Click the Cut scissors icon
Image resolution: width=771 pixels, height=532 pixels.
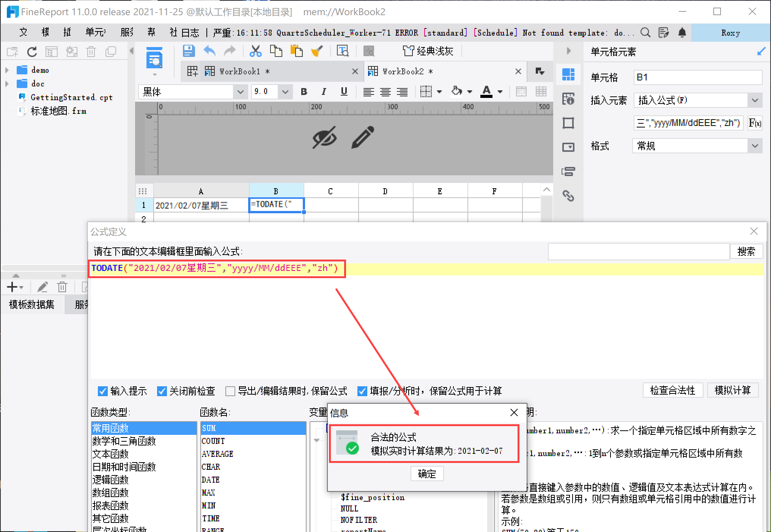click(x=255, y=51)
